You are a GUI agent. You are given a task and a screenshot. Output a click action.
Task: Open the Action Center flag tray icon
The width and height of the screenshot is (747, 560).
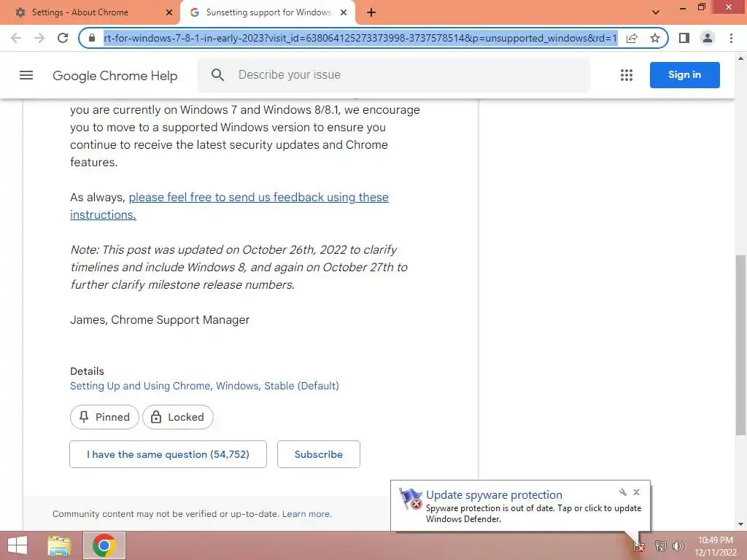[639, 546]
